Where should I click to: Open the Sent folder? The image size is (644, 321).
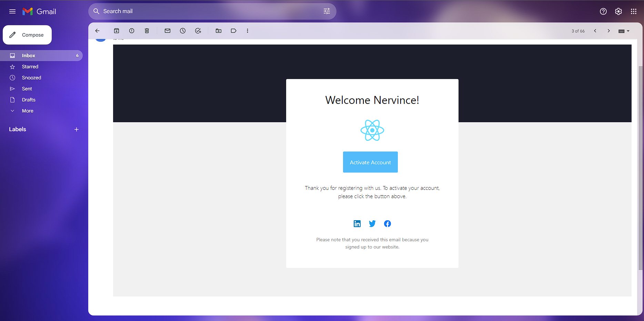[41, 89]
